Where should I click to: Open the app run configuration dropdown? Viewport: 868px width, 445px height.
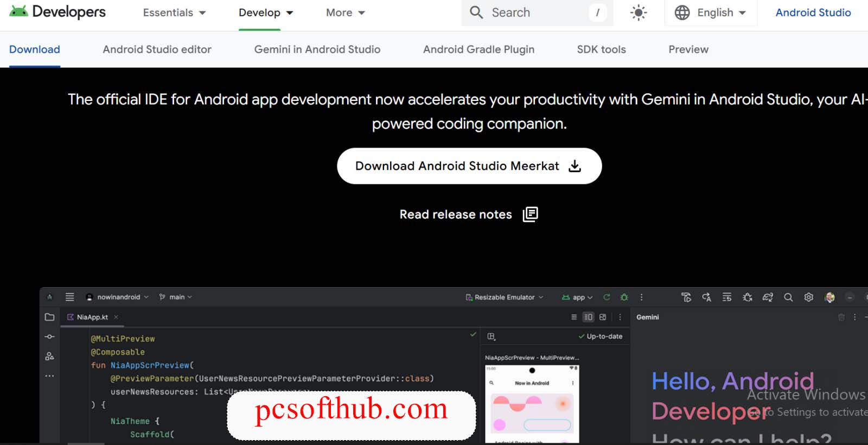577,297
